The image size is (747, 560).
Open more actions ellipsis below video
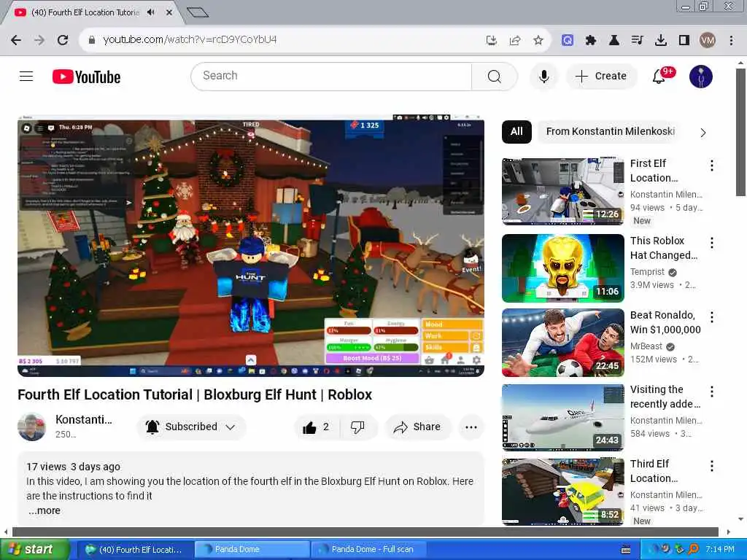tap(471, 427)
